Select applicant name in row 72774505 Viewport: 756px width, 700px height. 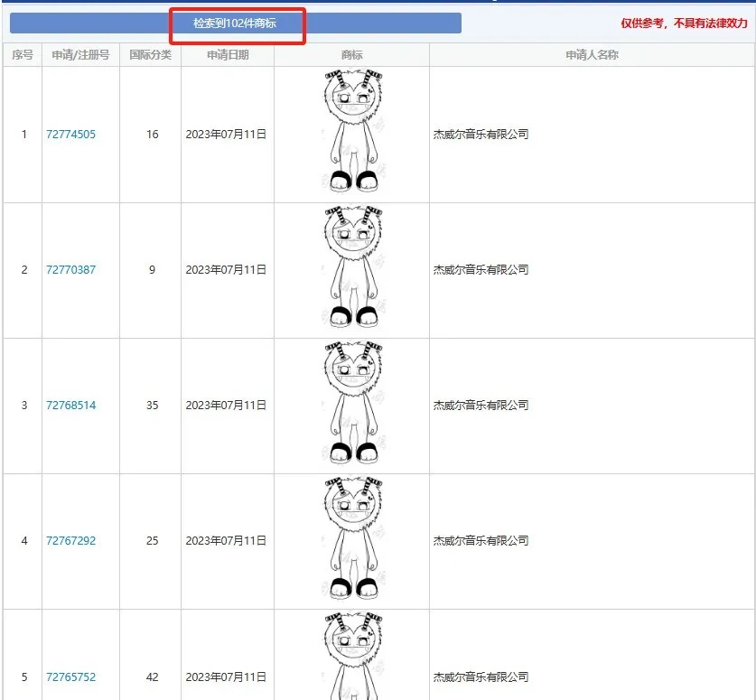coord(481,134)
